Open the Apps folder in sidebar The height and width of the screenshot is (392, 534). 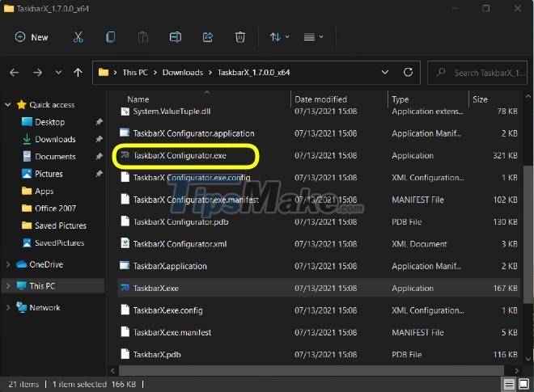44,192
